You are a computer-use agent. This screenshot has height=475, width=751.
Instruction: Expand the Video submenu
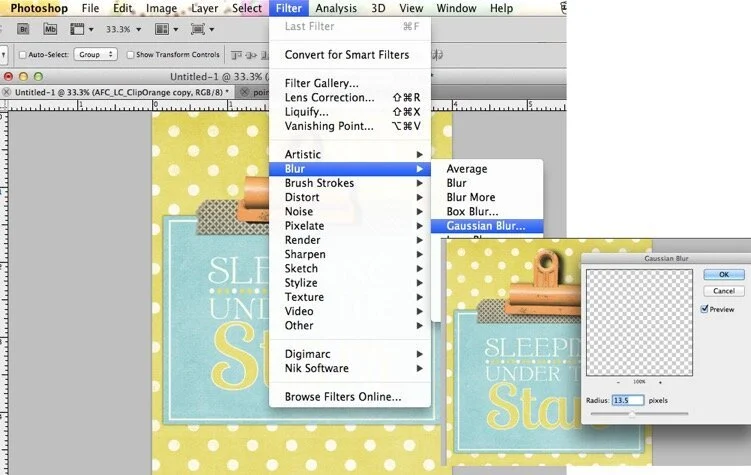350,311
